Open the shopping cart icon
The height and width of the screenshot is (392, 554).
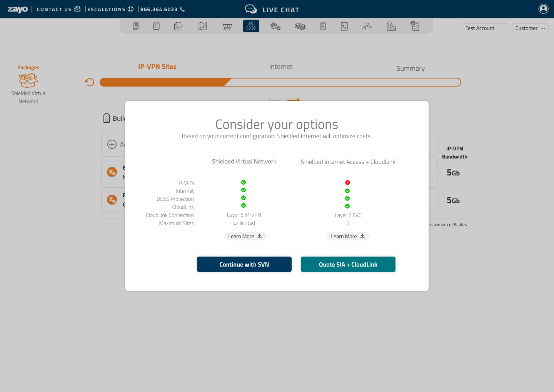(227, 26)
